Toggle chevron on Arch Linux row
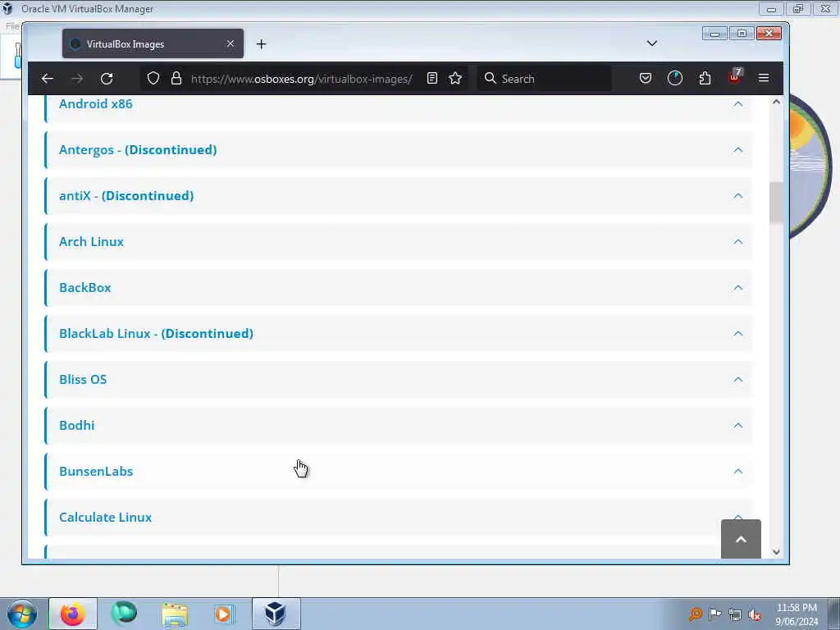Image resolution: width=840 pixels, height=630 pixels. pyautogui.click(x=738, y=242)
